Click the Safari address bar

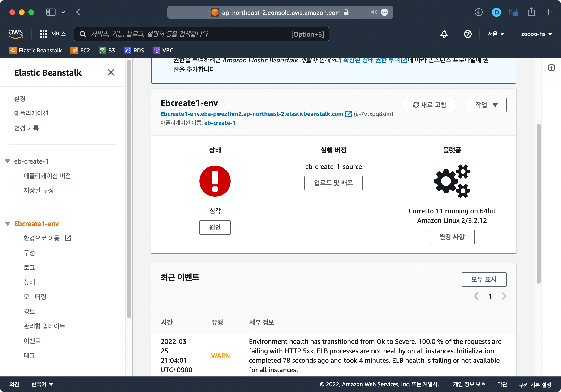pyautogui.click(x=280, y=12)
